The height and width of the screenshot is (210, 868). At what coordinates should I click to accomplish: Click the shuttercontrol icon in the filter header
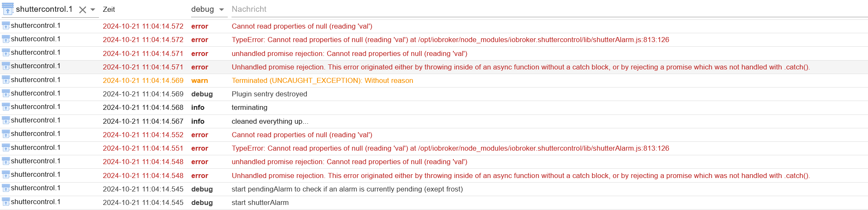pyautogui.click(x=8, y=9)
